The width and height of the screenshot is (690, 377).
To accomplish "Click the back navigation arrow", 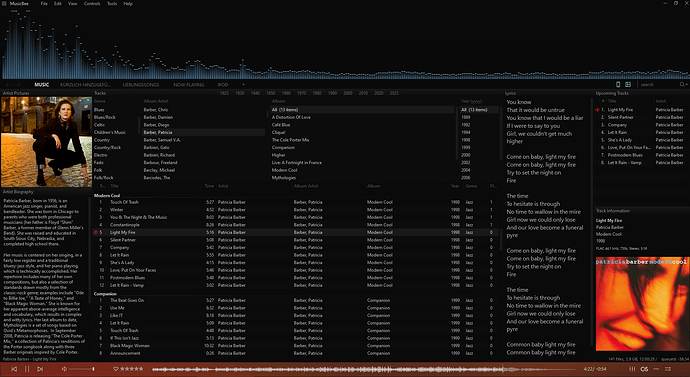I will [8, 84].
